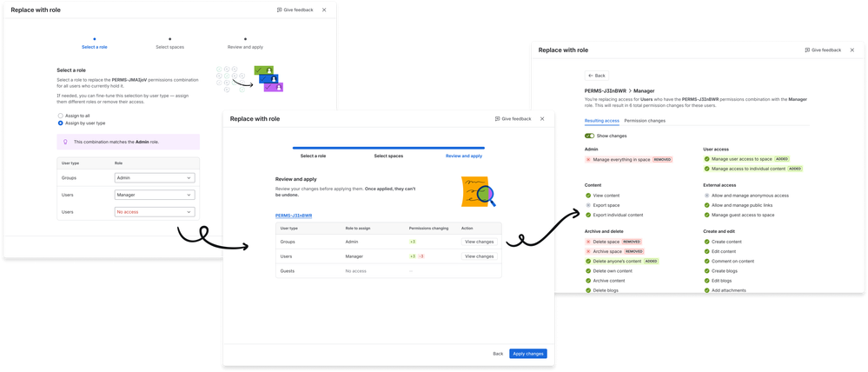Click the check icon beside Manage access to individual content
Image resolution: width=868 pixels, height=372 pixels.
coord(707,169)
